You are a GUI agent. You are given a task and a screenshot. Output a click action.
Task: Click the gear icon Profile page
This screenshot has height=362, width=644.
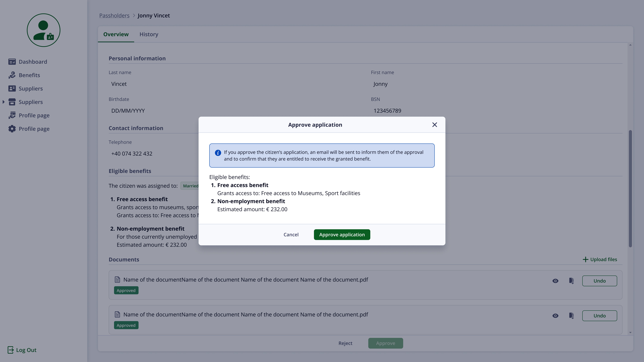pyautogui.click(x=12, y=129)
